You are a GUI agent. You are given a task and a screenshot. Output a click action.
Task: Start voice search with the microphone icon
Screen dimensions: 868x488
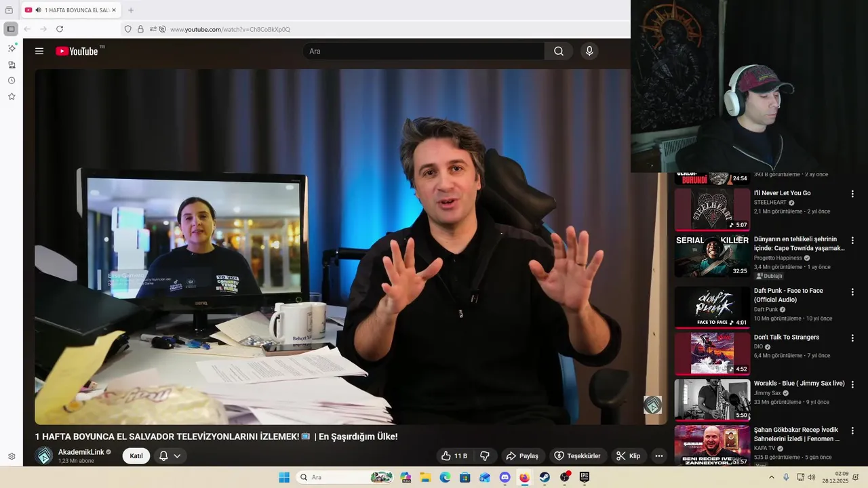tap(589, 51)
